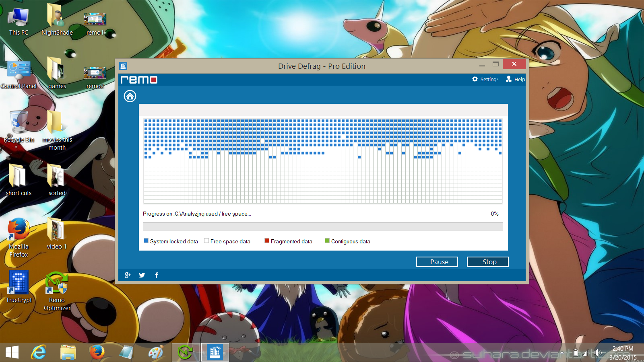Click the analysis progress bar

tap(323, 226)
